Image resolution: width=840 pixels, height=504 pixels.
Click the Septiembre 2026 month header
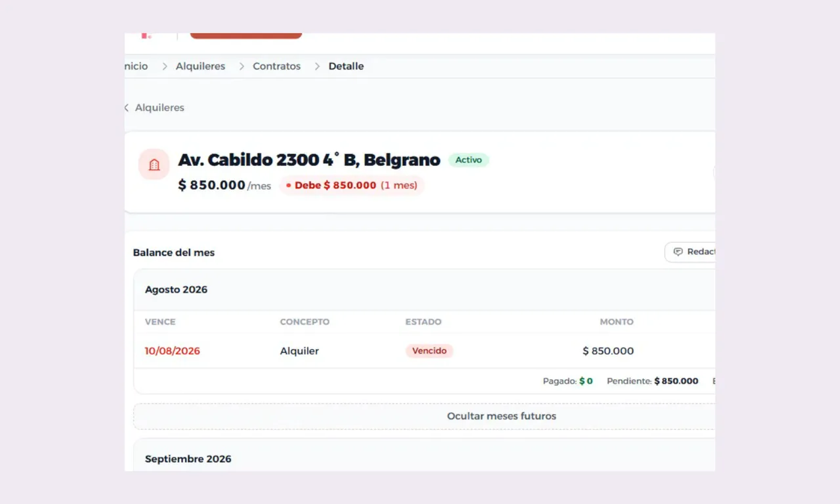(188, 459)
